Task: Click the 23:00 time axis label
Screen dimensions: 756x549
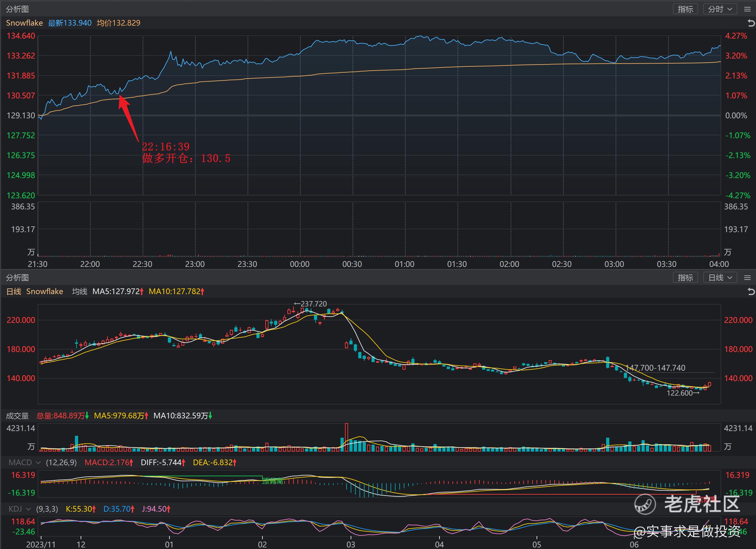Action: 195,264
